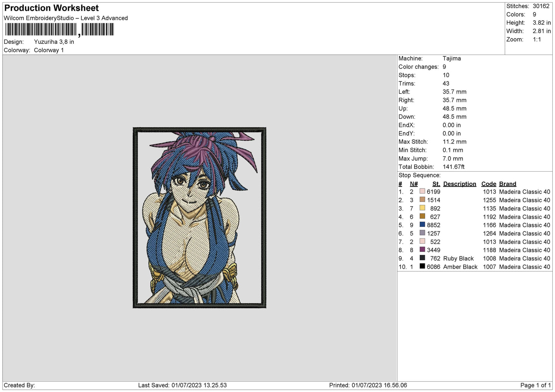The width and height of the screenshot is (555, 392).
Task: Pick the gray swatch in the 1257-stitch row
Action: tap(422, 233)
